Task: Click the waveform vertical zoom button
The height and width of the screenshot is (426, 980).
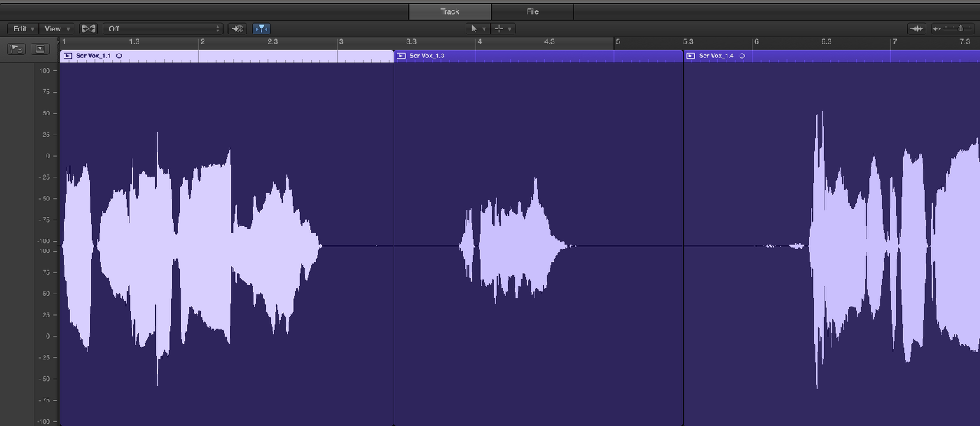Action: point(916,28)
